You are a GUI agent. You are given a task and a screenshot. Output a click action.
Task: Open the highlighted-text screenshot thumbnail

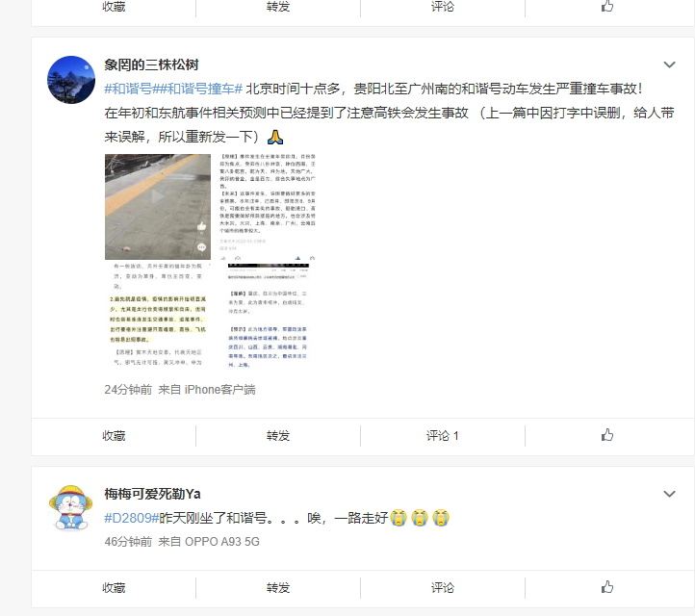point(158,316)
